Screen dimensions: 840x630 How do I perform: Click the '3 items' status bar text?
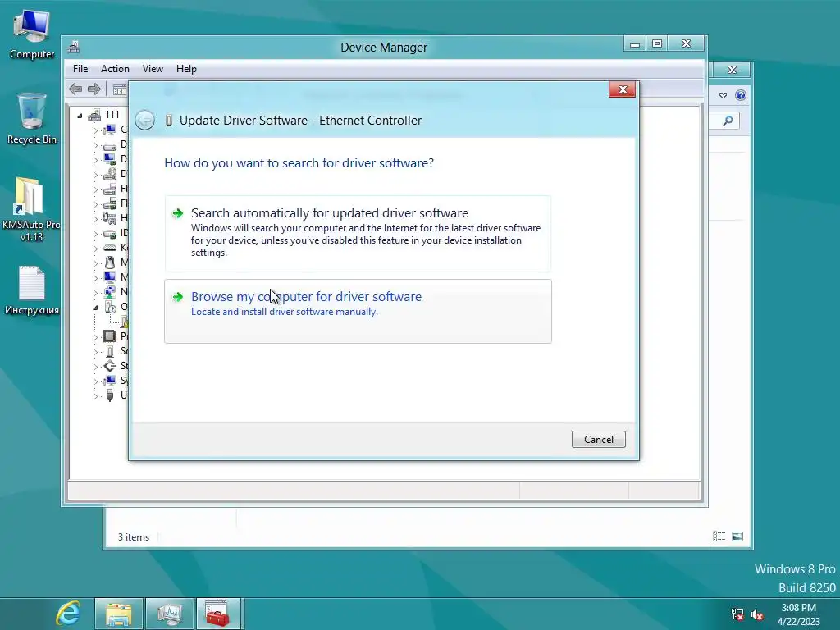tap(134, 537)
